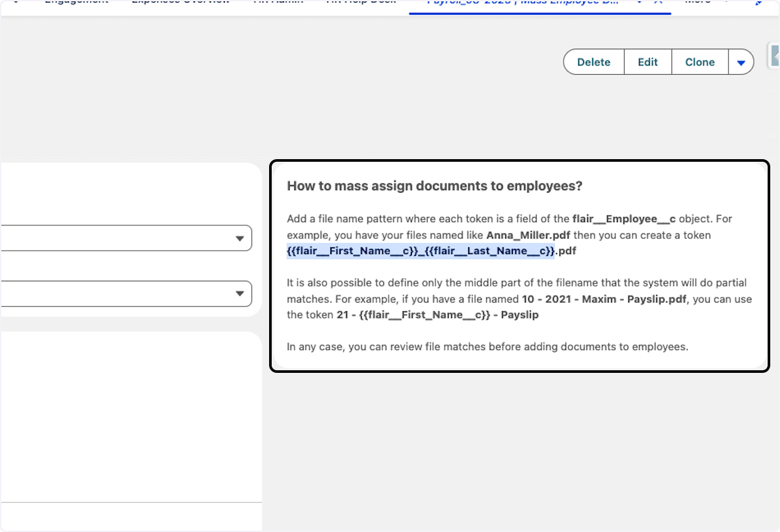780x532 pixels.
Task: Expand the second combobox on the left panel
Action: click(x=241, y=294)
